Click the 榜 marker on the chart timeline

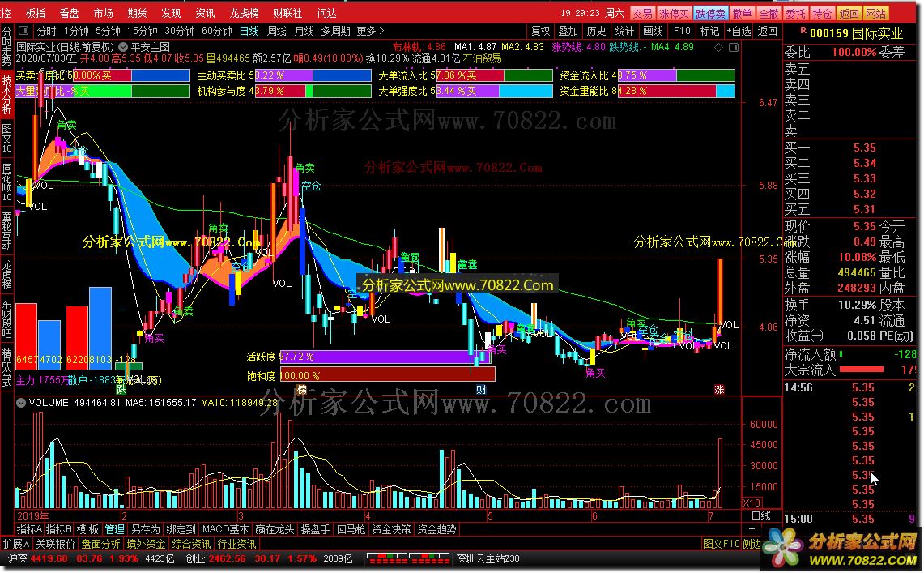click(302, 390)
